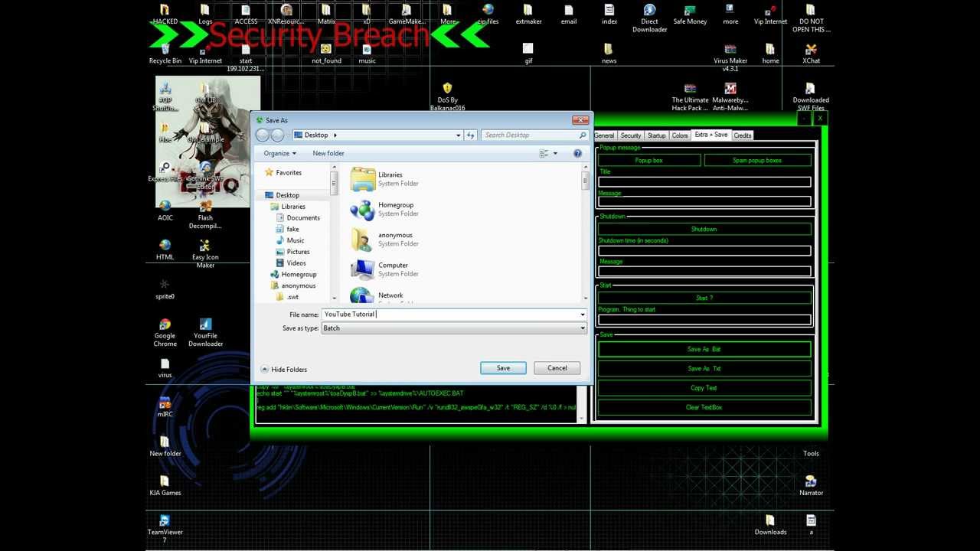Go back with the Save As back arrow
This screenshot has width=980, height=551.
[263, 135]
